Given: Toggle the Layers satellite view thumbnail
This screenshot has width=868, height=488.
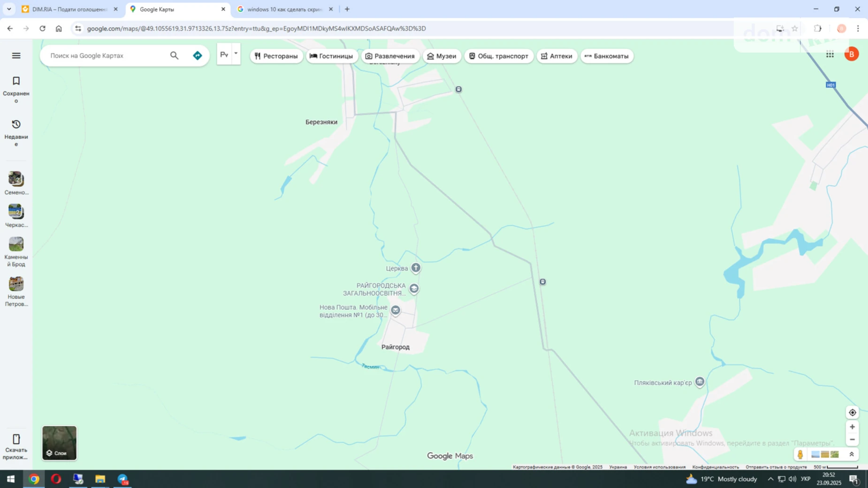Looking at the screenshot, I should click(59, 443).
